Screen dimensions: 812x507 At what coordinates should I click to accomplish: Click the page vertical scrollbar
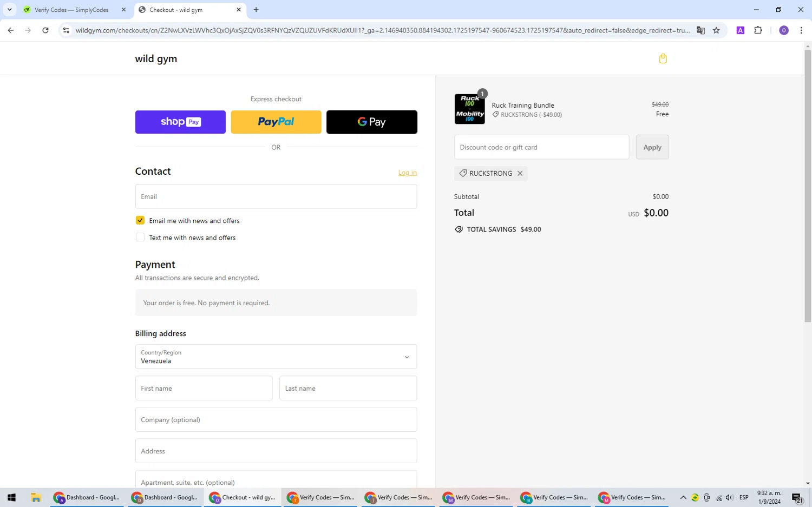808,187
